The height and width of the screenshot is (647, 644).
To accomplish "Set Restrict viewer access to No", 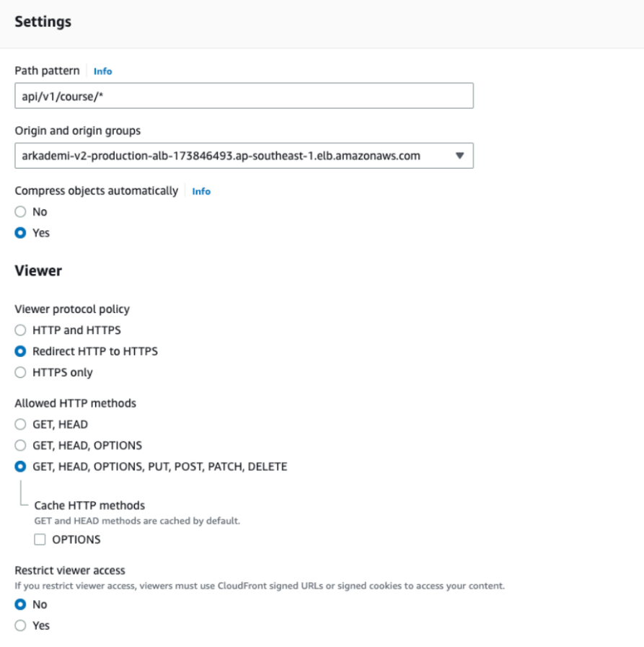I will [21, 604].
